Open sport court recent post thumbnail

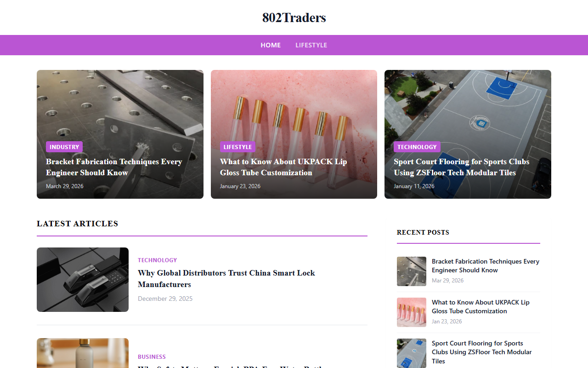coord(412,353)
